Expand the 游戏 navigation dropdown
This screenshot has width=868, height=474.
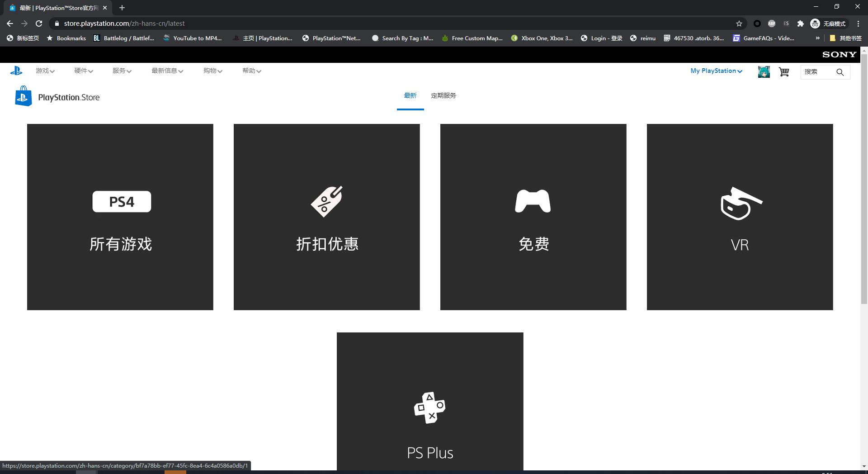tap(45, 71)
